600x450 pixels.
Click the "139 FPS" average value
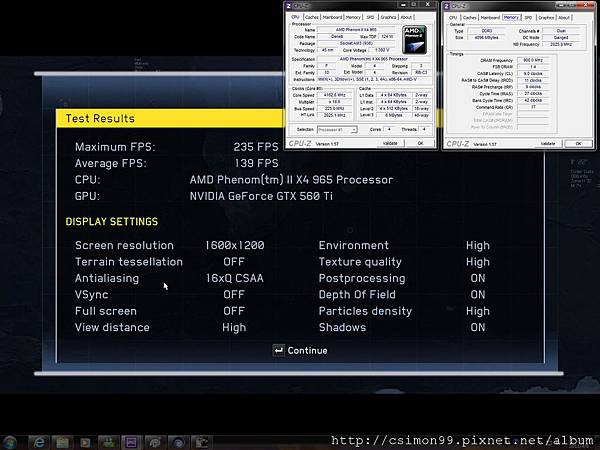(x=256, y=163)
